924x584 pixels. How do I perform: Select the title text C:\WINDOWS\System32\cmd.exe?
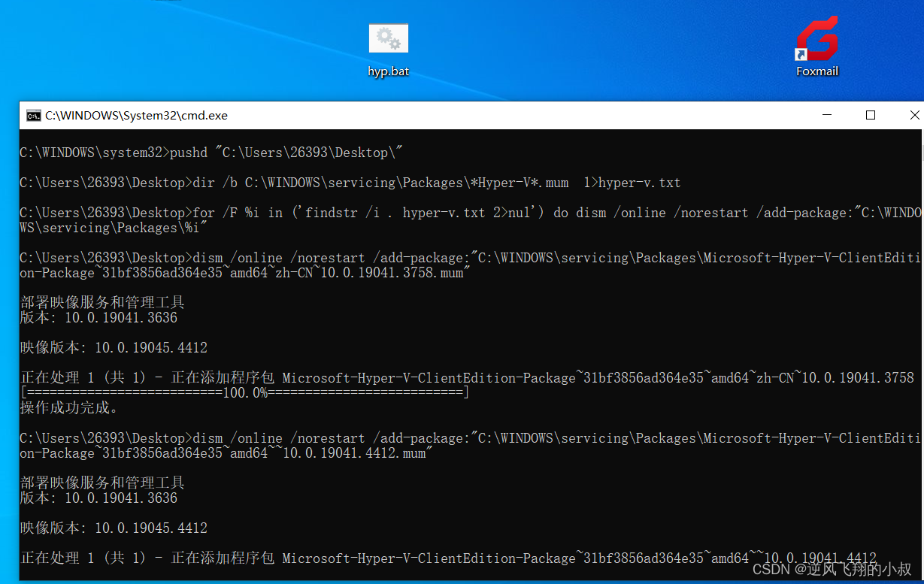pyautogui.click(x=136, y=115)
